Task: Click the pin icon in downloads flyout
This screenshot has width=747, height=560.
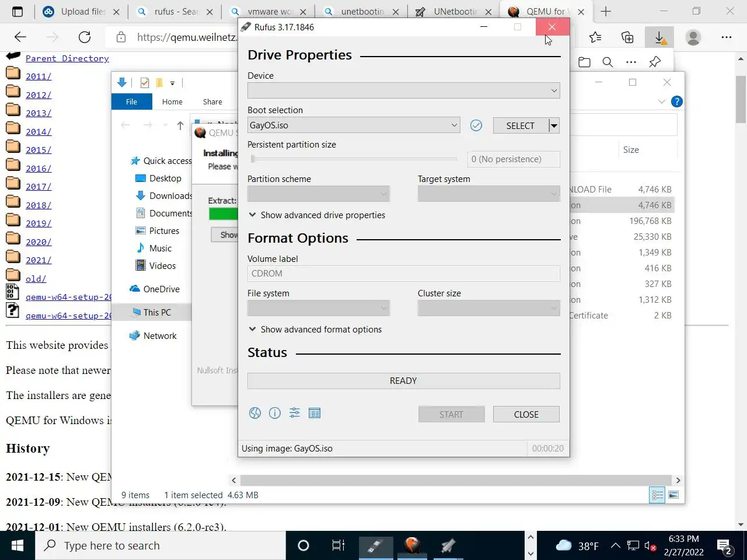Action: 655,62
